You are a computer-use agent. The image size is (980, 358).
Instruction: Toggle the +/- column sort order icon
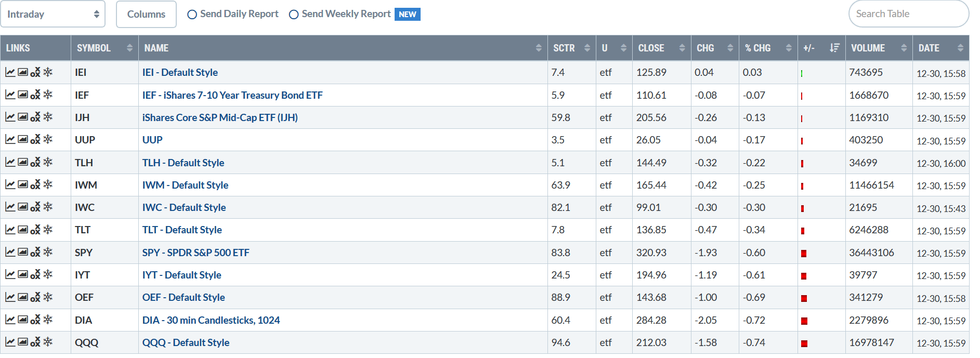pos(834,48)
